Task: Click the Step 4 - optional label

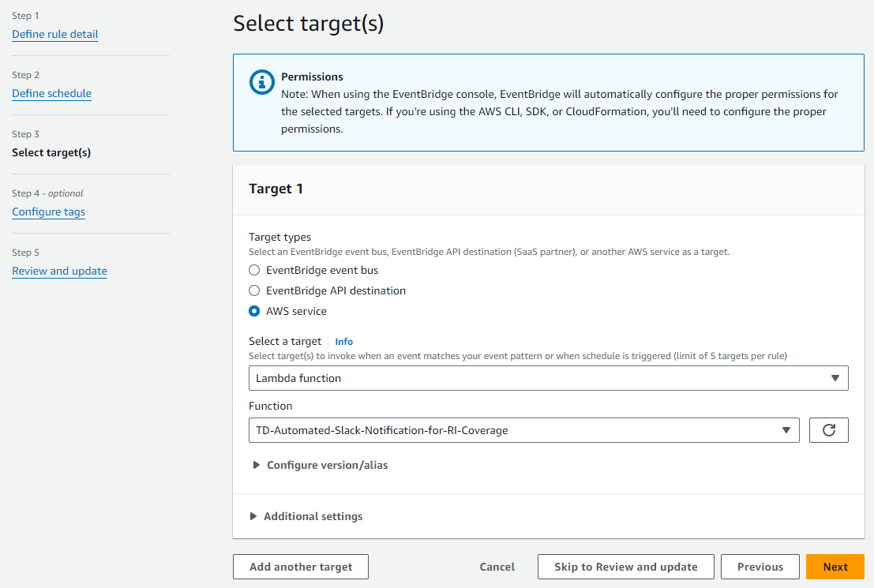Action: (47, 193)
